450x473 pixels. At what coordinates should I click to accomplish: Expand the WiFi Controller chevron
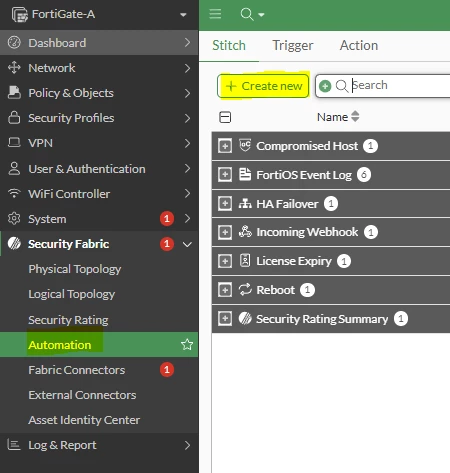(187, 193)
